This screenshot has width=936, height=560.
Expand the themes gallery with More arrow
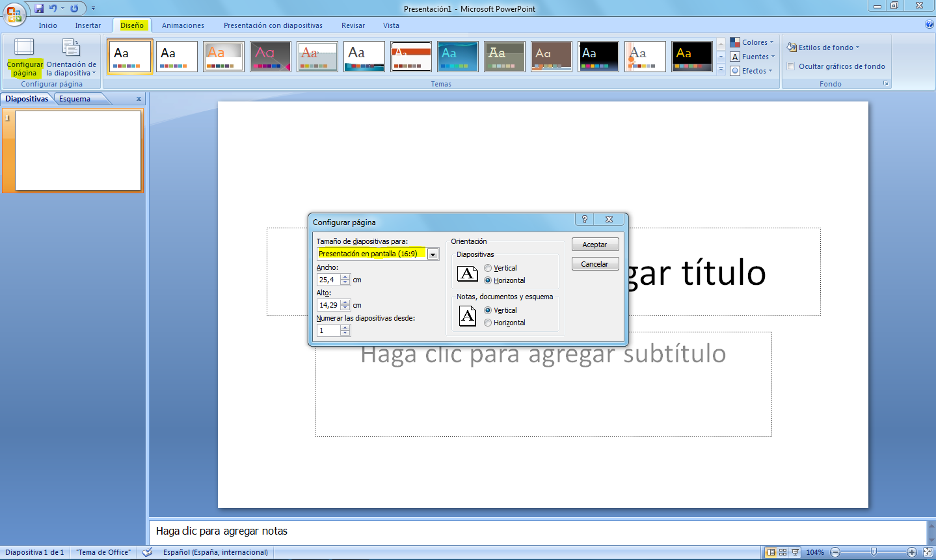[721, 70]
